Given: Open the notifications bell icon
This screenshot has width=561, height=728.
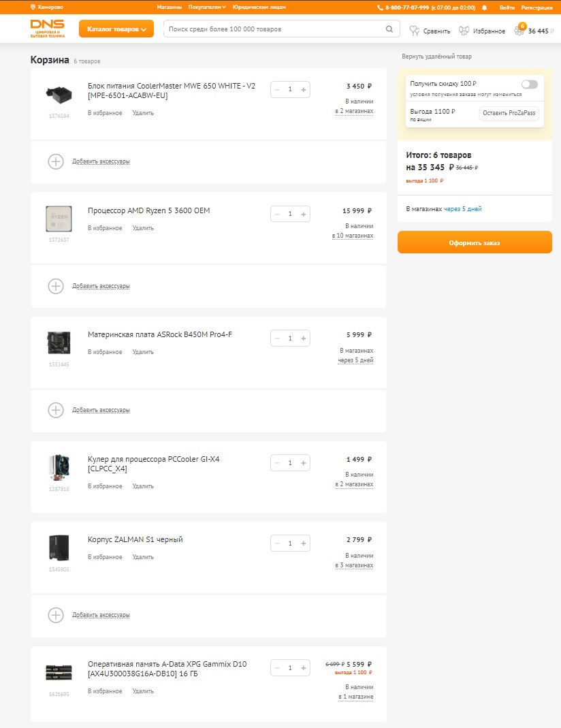Looking at the screenshot, I should coord(485,7).
